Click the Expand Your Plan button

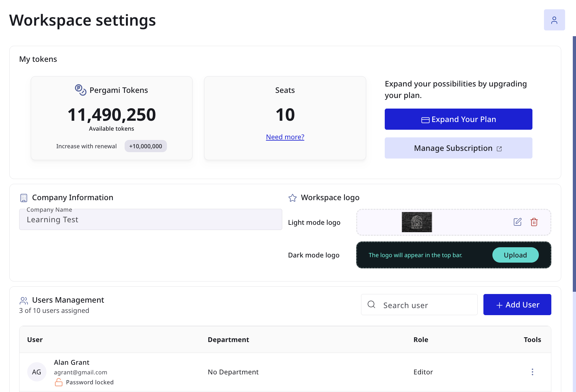click(458, 119)
